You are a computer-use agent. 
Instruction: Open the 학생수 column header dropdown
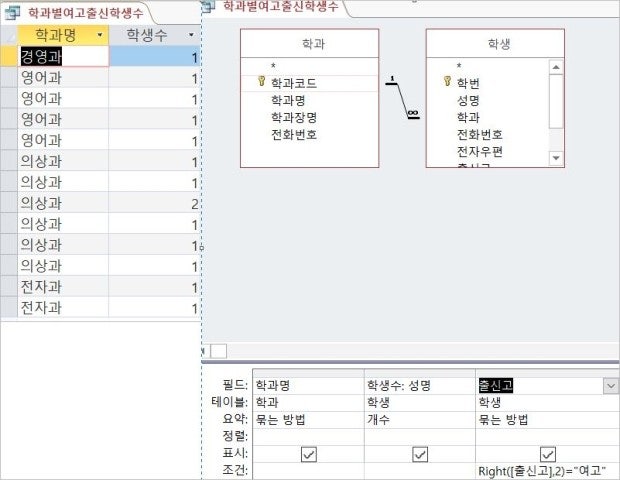coord(191,35)
